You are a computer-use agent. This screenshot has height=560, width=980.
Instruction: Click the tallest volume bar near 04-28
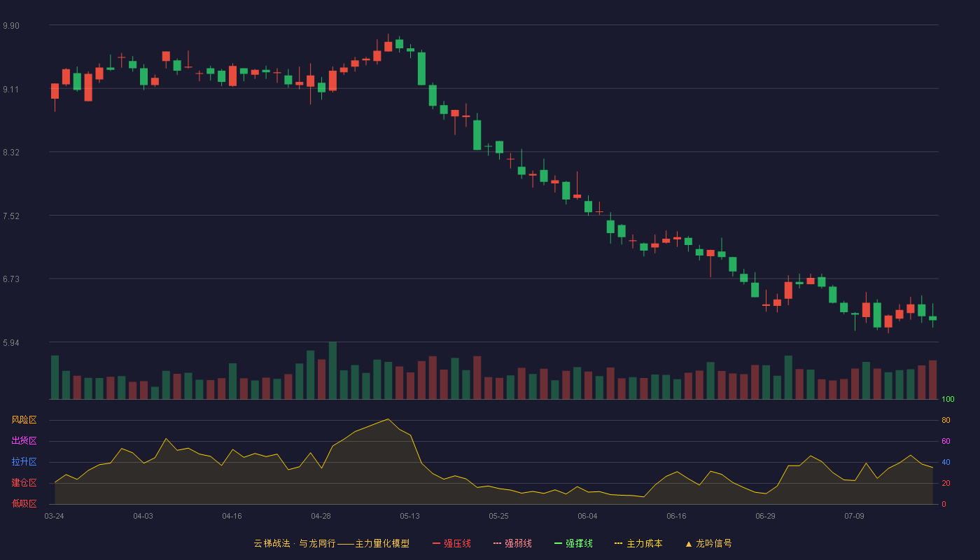[332, 370]
